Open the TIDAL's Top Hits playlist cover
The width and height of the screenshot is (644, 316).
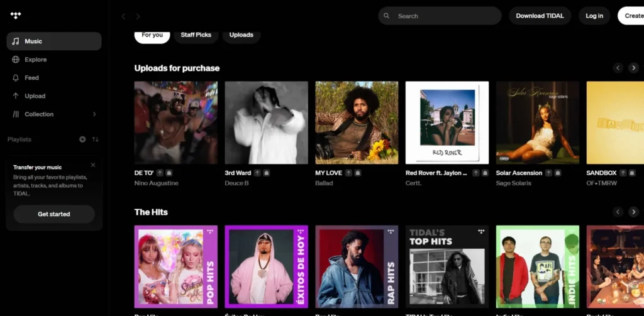[447, 267]
